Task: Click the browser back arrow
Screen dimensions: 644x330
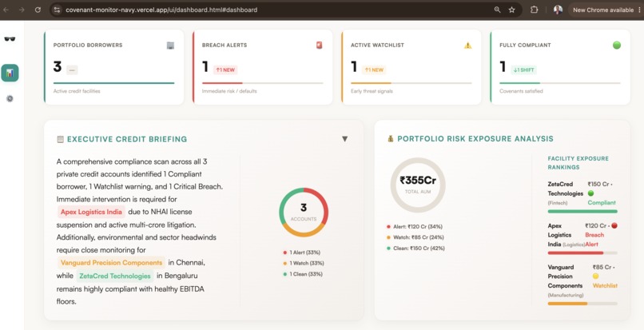Action: tap(6, 10)
